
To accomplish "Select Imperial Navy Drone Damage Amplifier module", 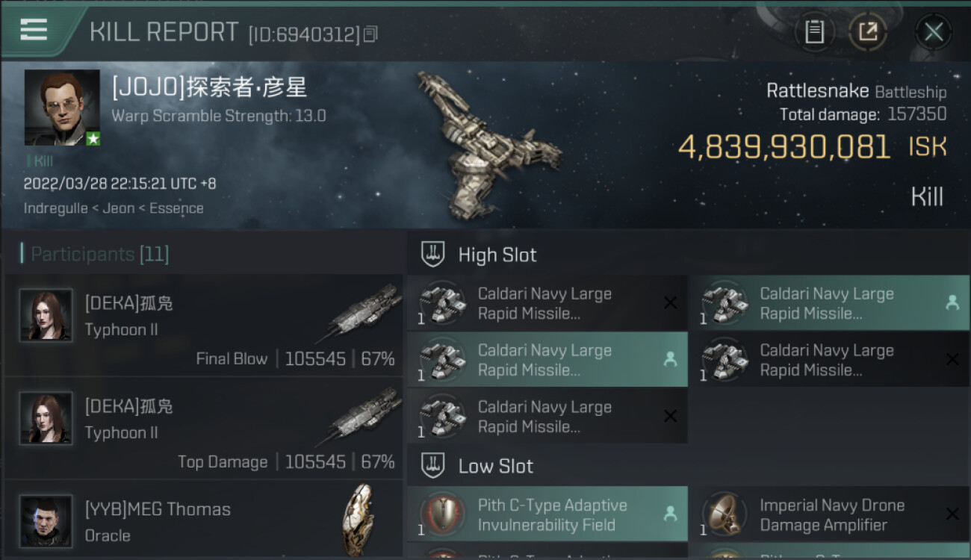I will pyautogui.click(x=829, y=514).
